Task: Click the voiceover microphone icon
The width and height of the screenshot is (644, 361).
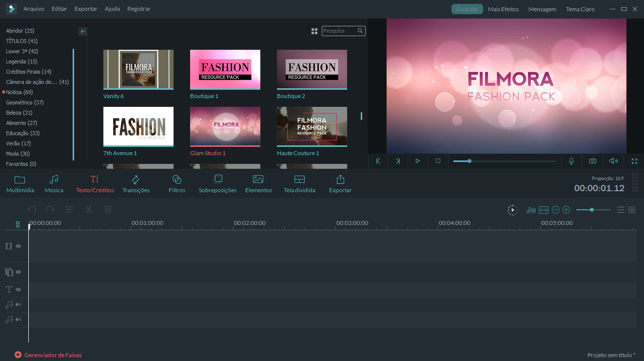Action: 571,161
